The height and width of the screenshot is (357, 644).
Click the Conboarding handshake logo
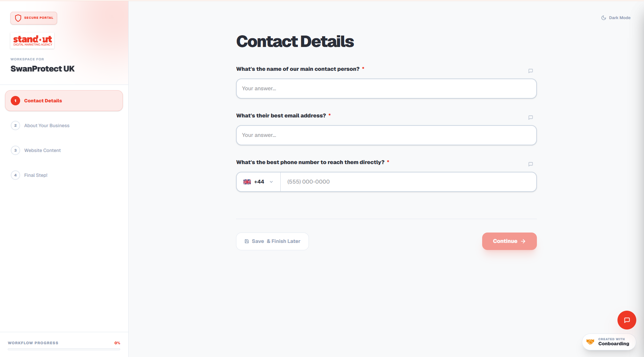(x=590, y=342)
